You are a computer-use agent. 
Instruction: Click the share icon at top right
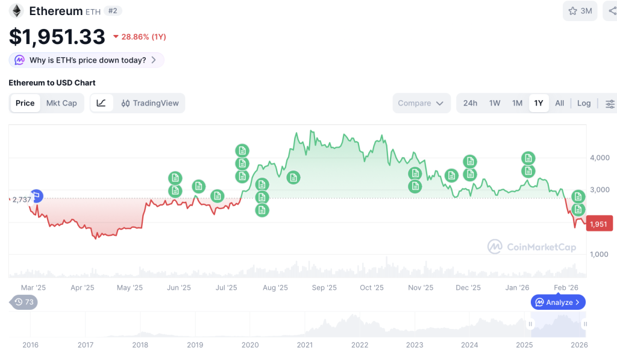612,11
